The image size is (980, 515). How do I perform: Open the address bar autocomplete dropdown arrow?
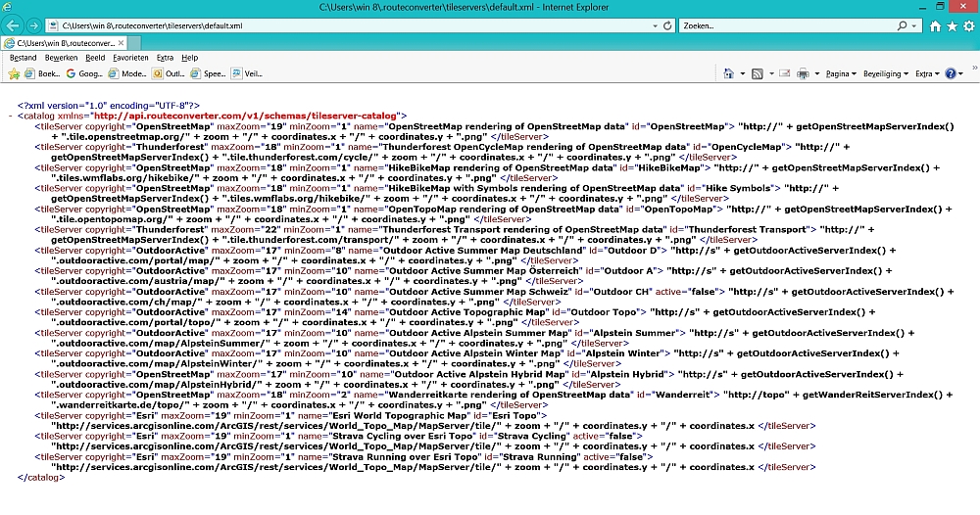[x=653, y=25]
